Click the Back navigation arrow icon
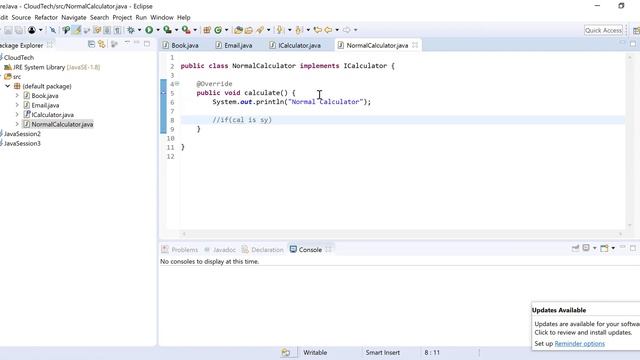 328,30
